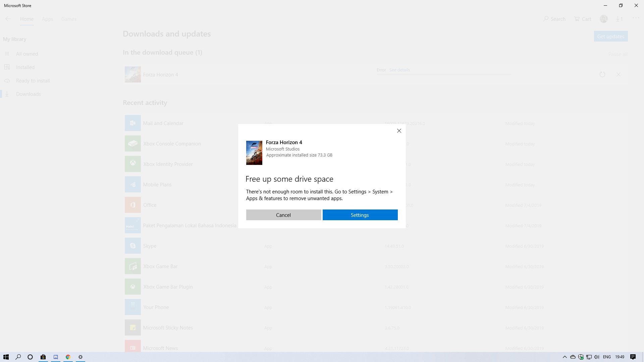Viewport: 644px width, 362px height.
Task: Switch to the Games tab
Action: point(69,19)
